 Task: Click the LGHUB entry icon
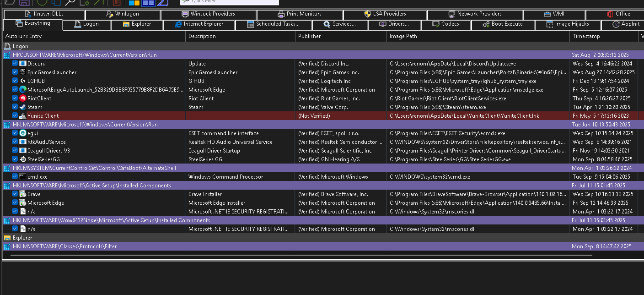(x=23, y=81)
